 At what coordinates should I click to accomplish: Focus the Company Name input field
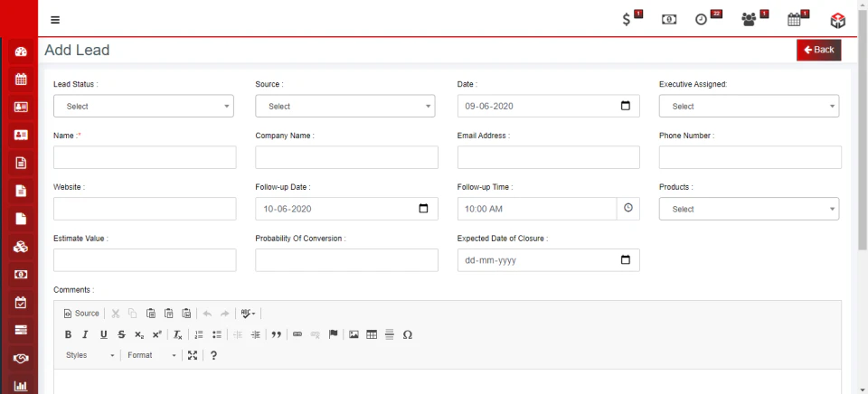[346, 157]
